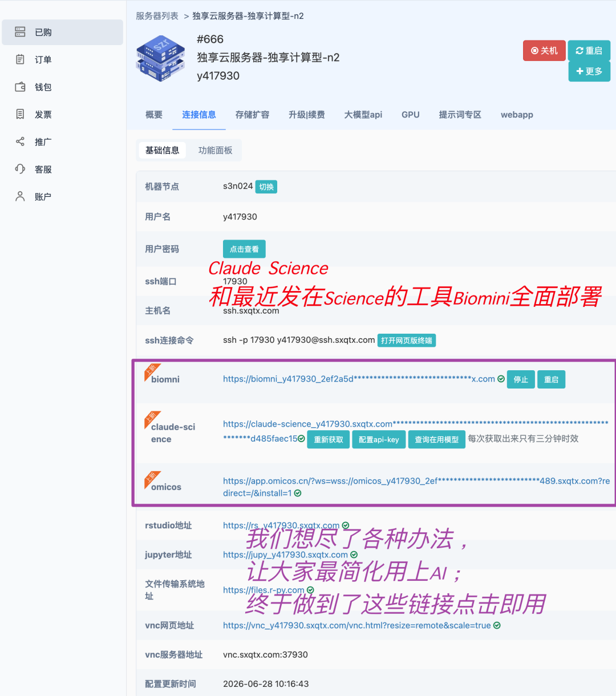Click the 重启 restart button at top
Screen dimensions: 616x696
[x=589, y=51]
